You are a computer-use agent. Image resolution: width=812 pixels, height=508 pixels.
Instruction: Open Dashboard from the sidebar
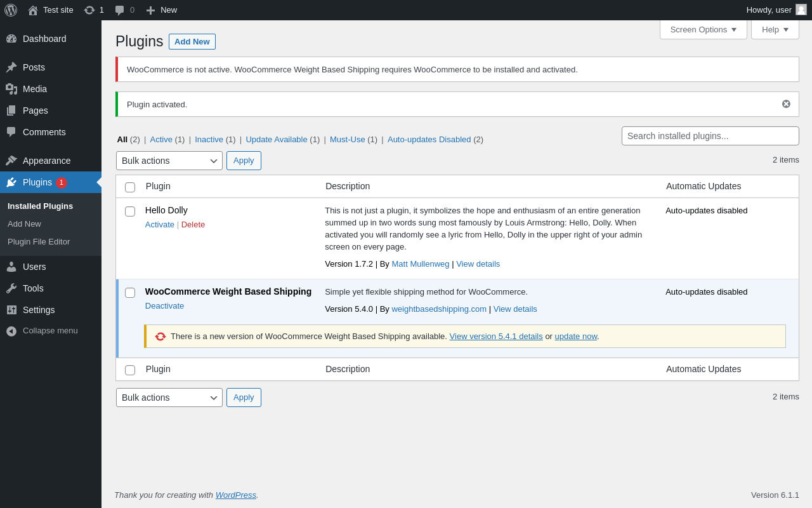coord(44,39)
